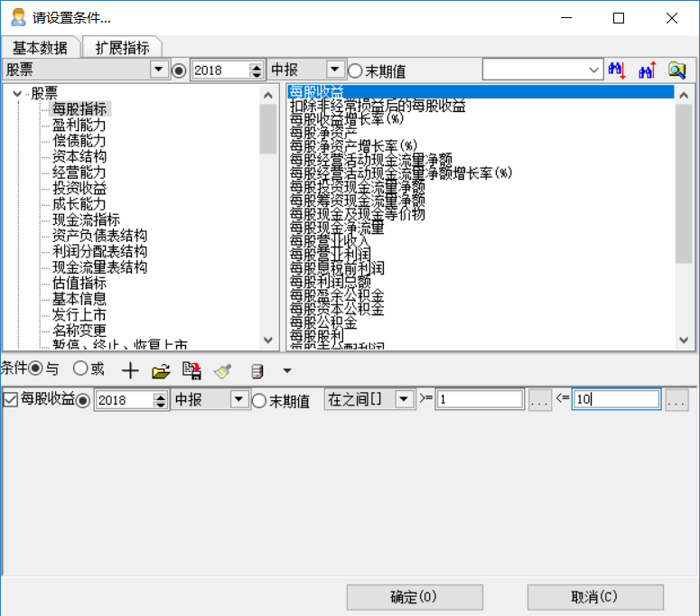
Task: Switch to the 基本数据 tab
Action: [40, 47]
